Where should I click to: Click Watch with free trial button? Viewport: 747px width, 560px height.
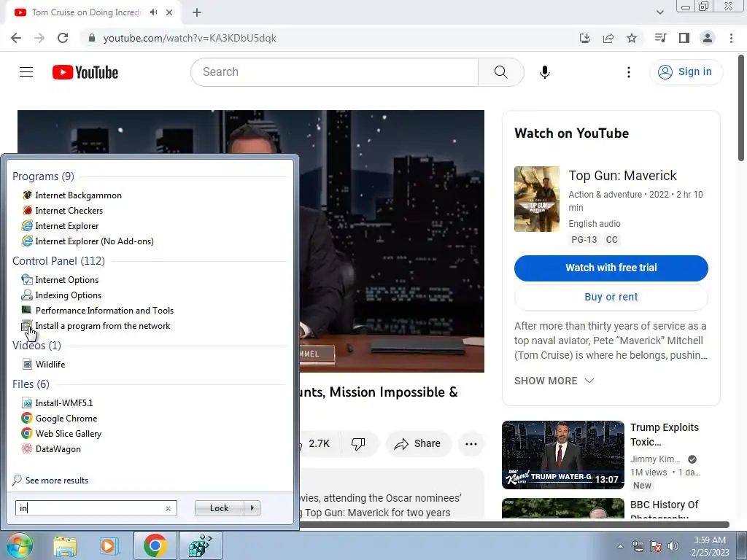coord(611,268)
